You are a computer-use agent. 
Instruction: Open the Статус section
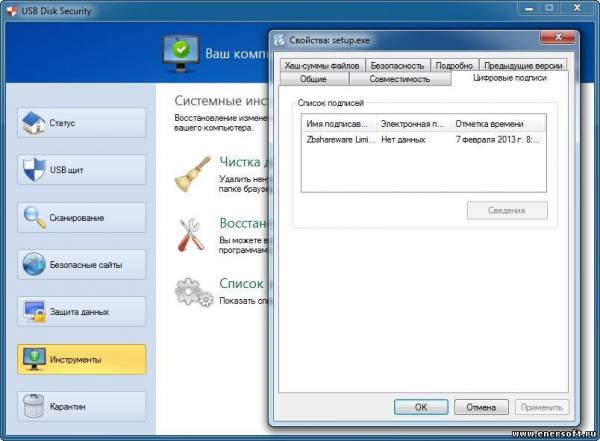tap(82, 123)
